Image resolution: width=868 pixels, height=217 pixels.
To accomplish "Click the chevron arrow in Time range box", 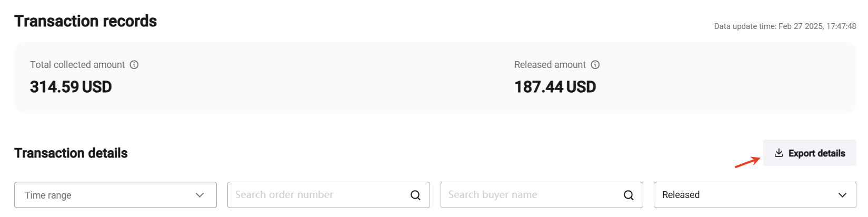I will [x=199, y=195].
